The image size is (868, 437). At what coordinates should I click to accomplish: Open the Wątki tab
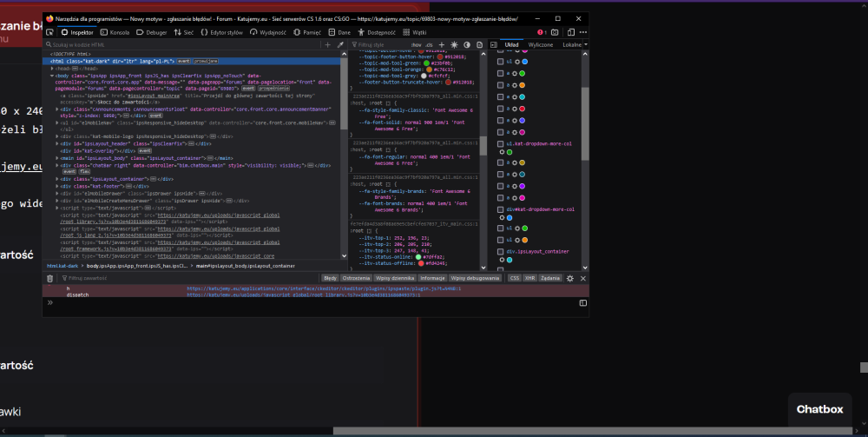[x=415, y=32]
